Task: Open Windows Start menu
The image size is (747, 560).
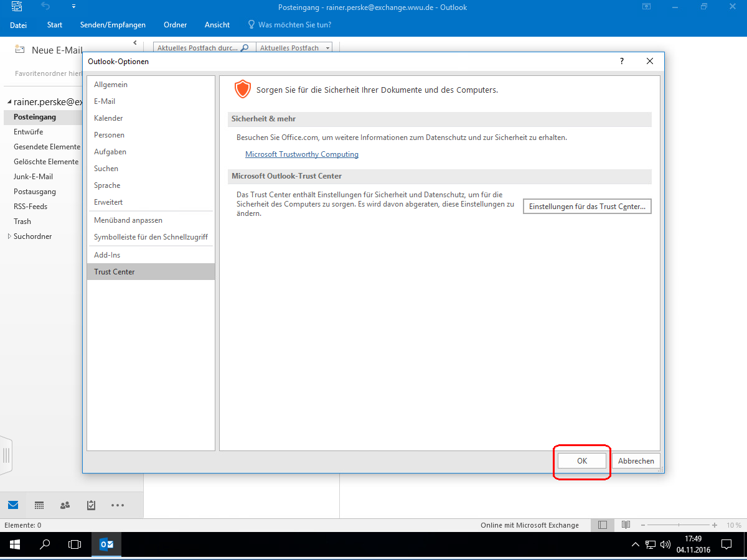Action: coord(14,544)
